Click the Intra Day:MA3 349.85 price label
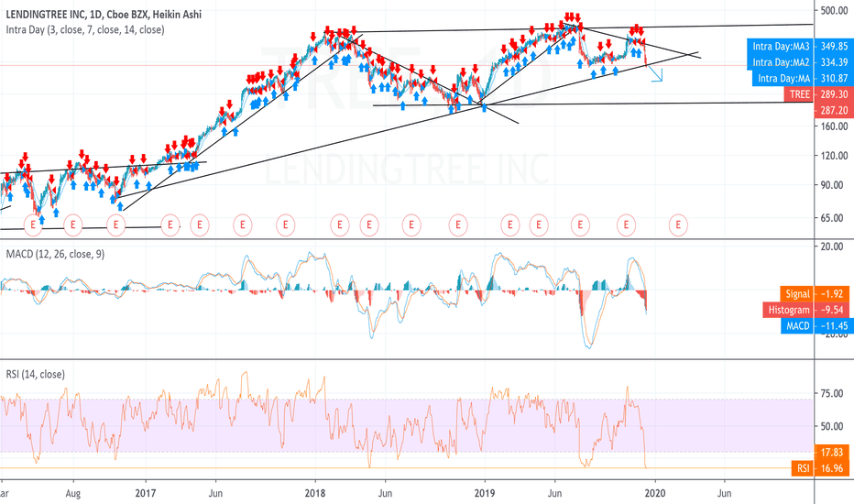Viewport: 854px width, 504px height. click(x=800, y=47)
